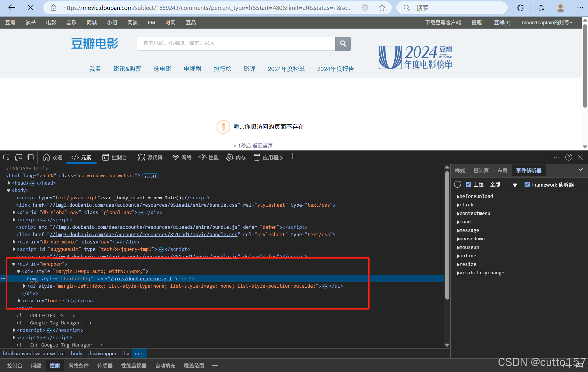Open the 全部 listener filter dropdown
This screenshot has width=588, height=372.
pyautogui.click(x=503, y=185)
